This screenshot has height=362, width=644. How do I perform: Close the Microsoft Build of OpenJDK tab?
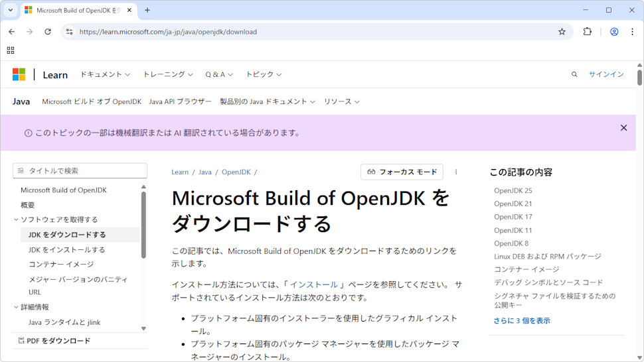coord(129,10)
